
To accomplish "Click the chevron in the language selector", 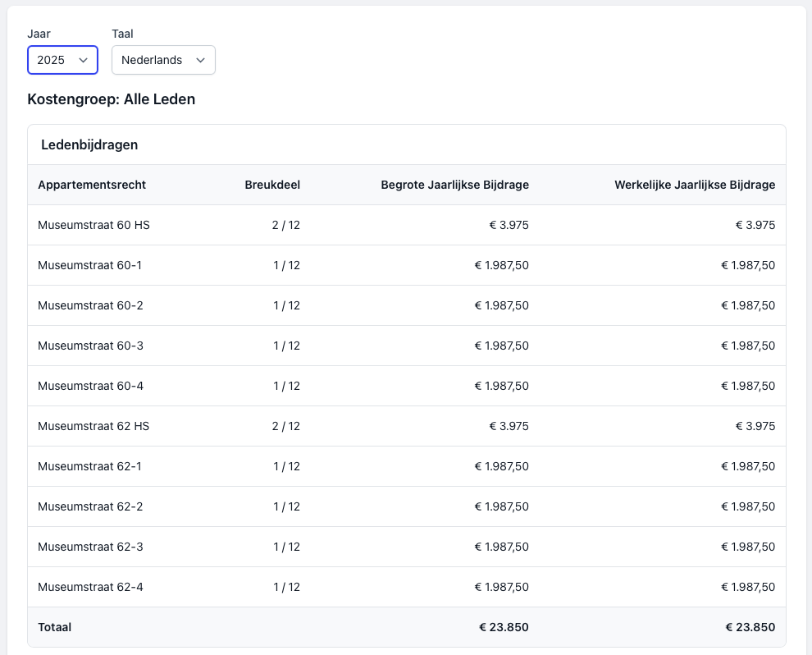I will 201,60.
